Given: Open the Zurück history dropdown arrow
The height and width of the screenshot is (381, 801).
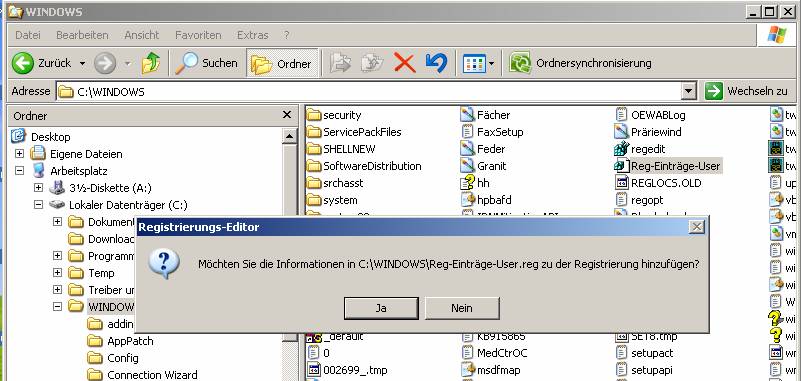Looking at the screenshot, I should pyautogui.click(x=82, y=64).
